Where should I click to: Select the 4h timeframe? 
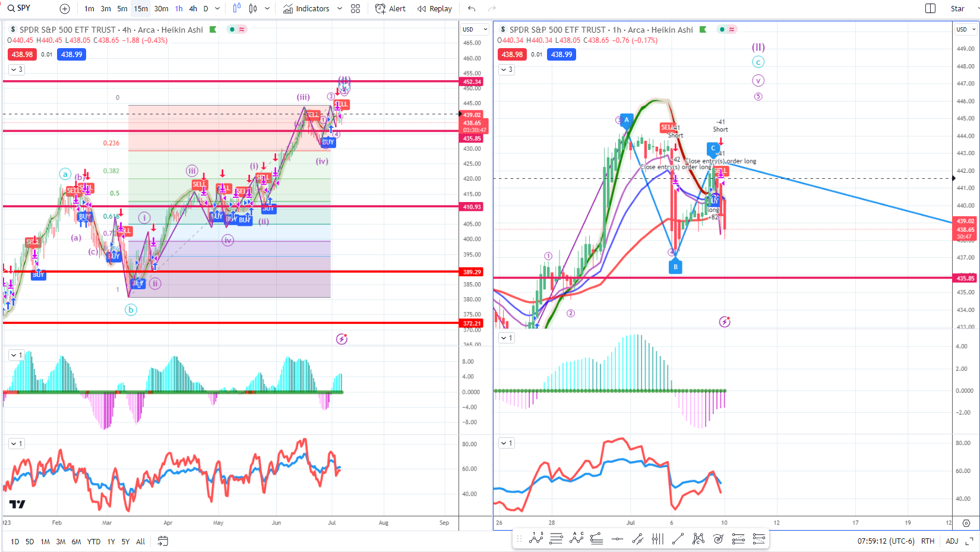[x=193, y=9]
